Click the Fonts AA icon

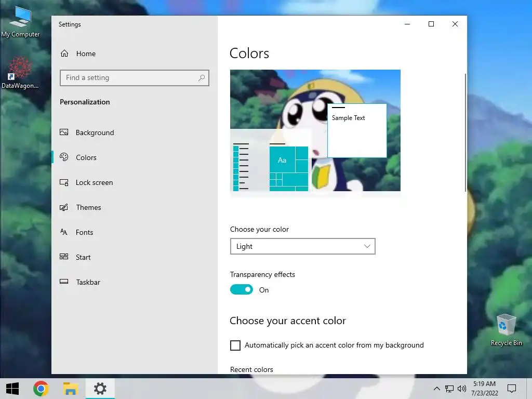64,232
